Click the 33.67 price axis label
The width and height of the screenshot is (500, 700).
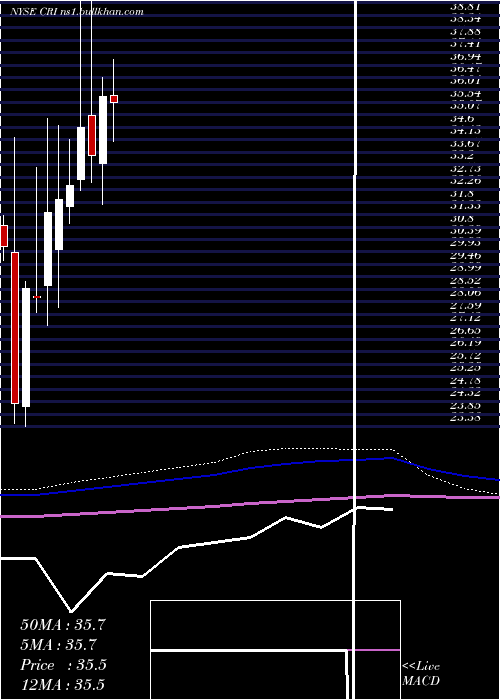pos(465,143)
